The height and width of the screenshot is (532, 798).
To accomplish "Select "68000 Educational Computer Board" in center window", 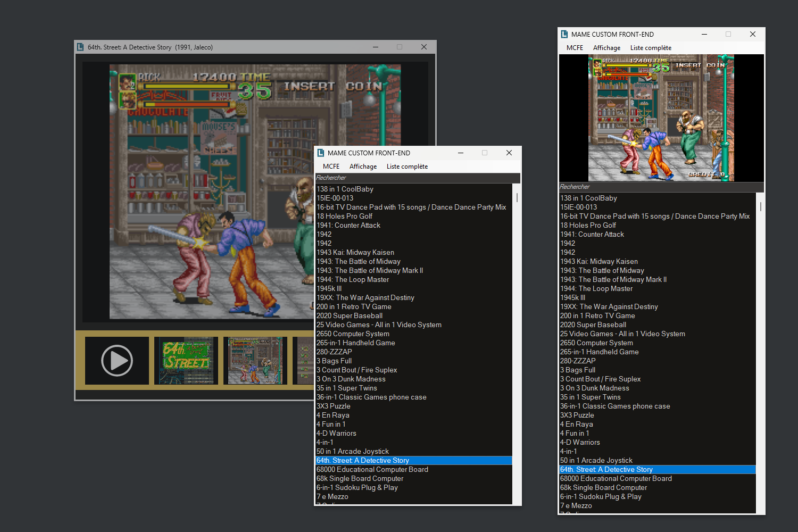I will pos(413,469).
